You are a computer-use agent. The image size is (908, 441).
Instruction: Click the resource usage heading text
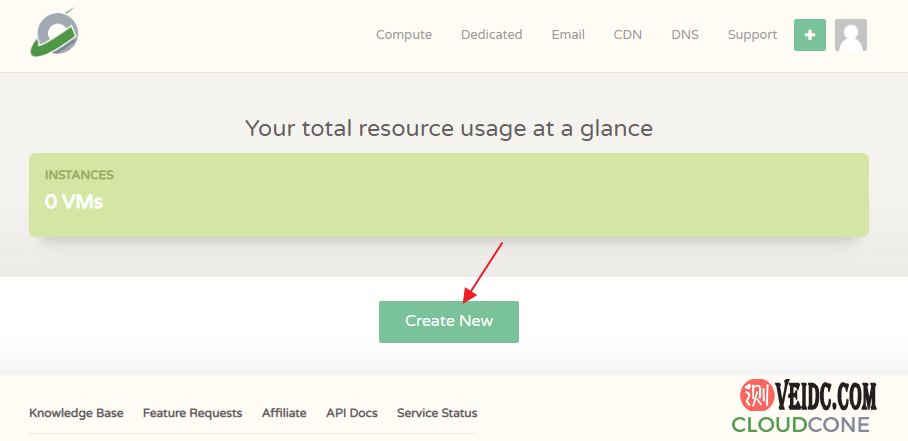coord(449,128)
